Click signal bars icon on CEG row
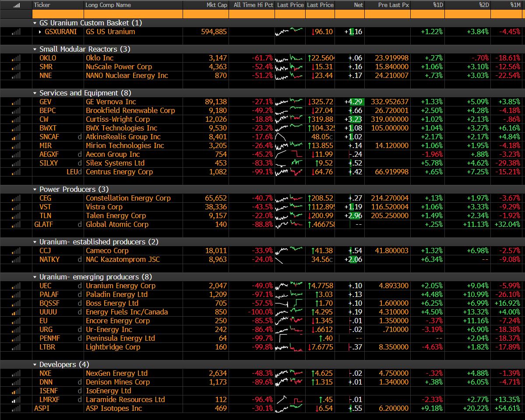The height and width of the screenshot is (420, 525). click(16, 198)
